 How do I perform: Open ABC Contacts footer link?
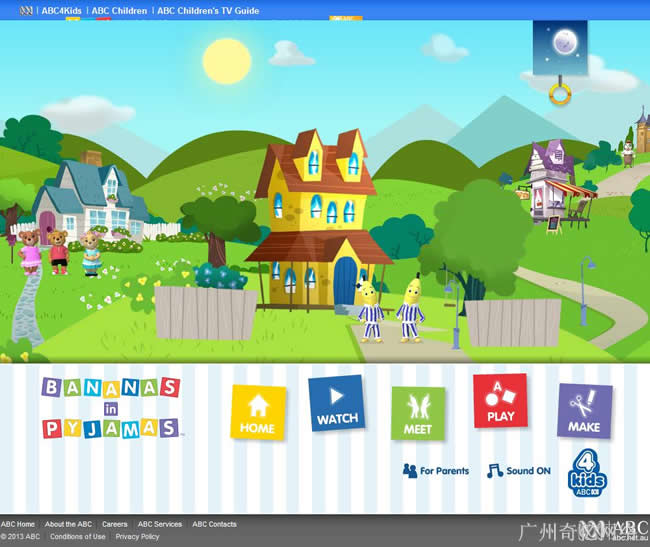tap(214, 524)
